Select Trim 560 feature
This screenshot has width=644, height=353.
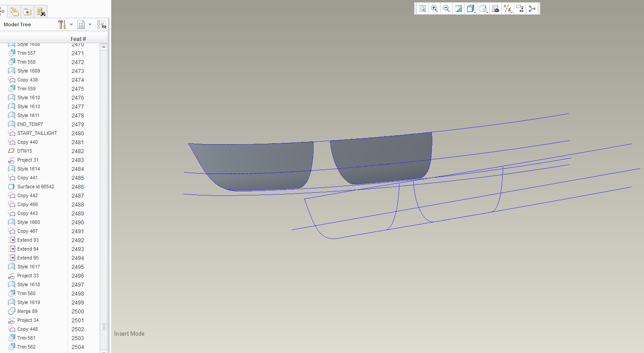(26, 293)
